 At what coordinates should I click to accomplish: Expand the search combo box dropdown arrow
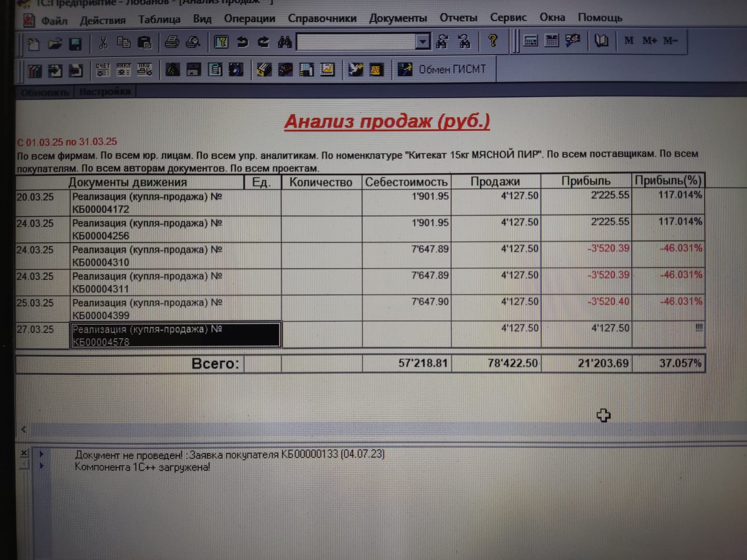coord(423,42)
